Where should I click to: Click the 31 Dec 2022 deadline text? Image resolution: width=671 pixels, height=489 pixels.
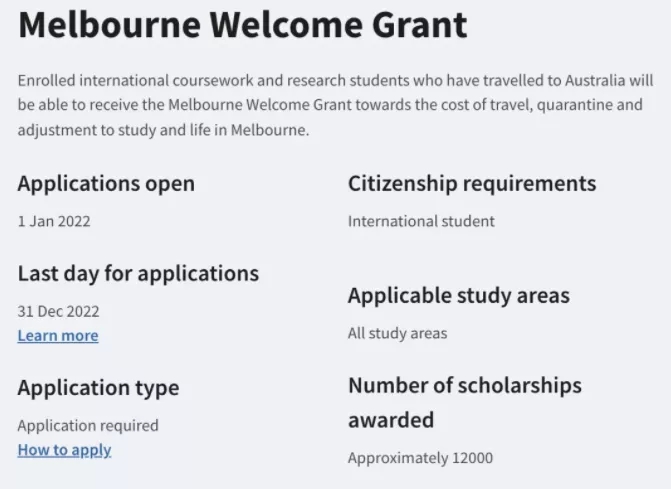pyautogui.click(x=58, y=311)
